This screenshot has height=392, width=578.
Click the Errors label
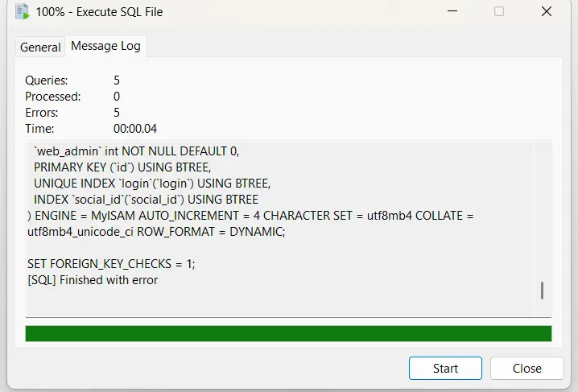[x=42, y=113]
